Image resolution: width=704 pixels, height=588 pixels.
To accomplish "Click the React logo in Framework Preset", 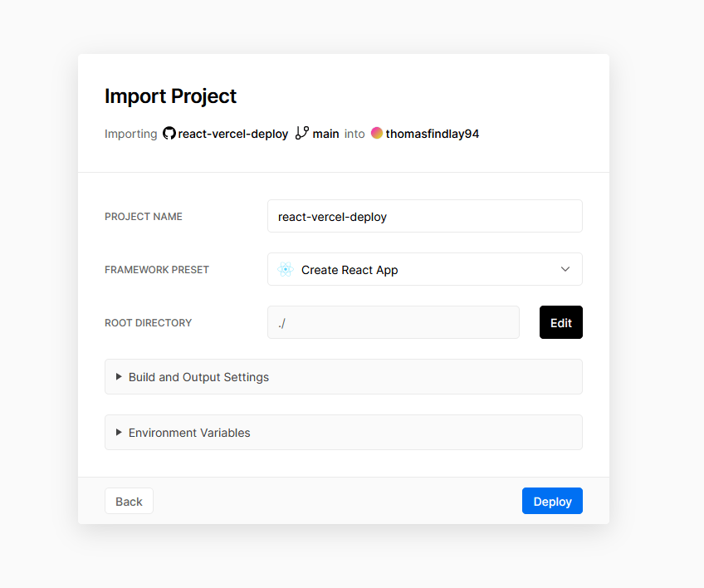I will (x=286, y=270).
